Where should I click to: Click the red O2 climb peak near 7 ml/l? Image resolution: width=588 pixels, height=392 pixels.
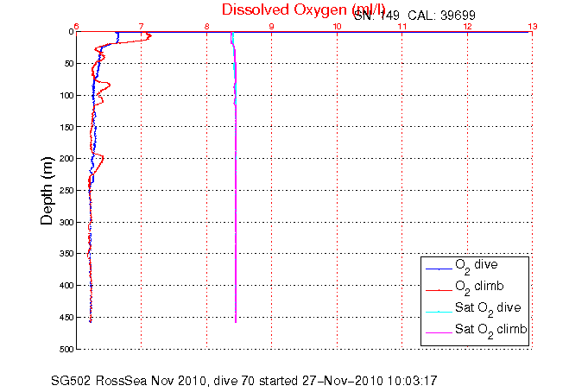pos(149,36)
